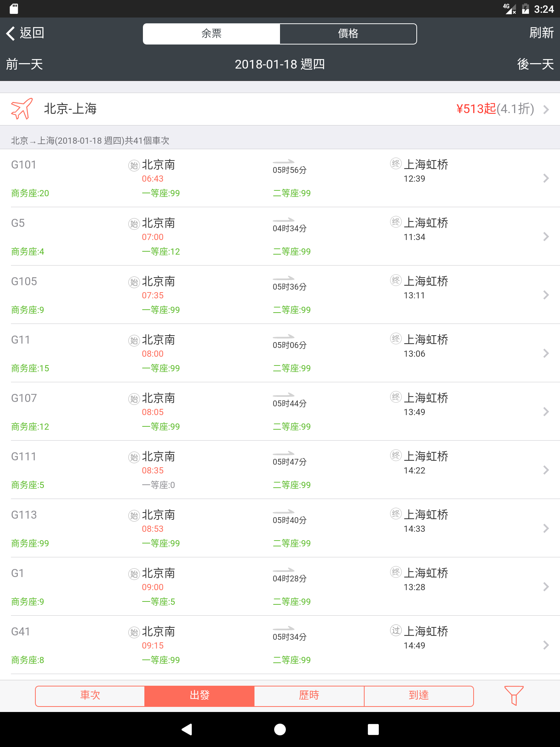560x747 pixels.
Task: Tap the 终 terminal icon on G5 row
Action: pyautogui.click(x=396, y=222)
